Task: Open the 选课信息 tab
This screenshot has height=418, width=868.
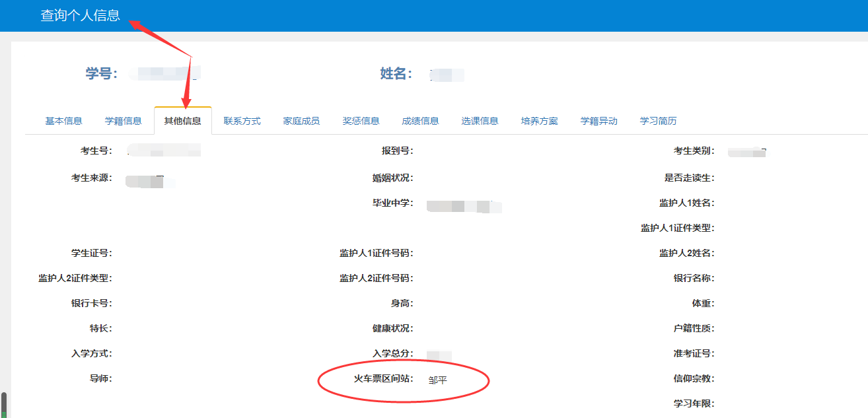Action: coord(480,121)
